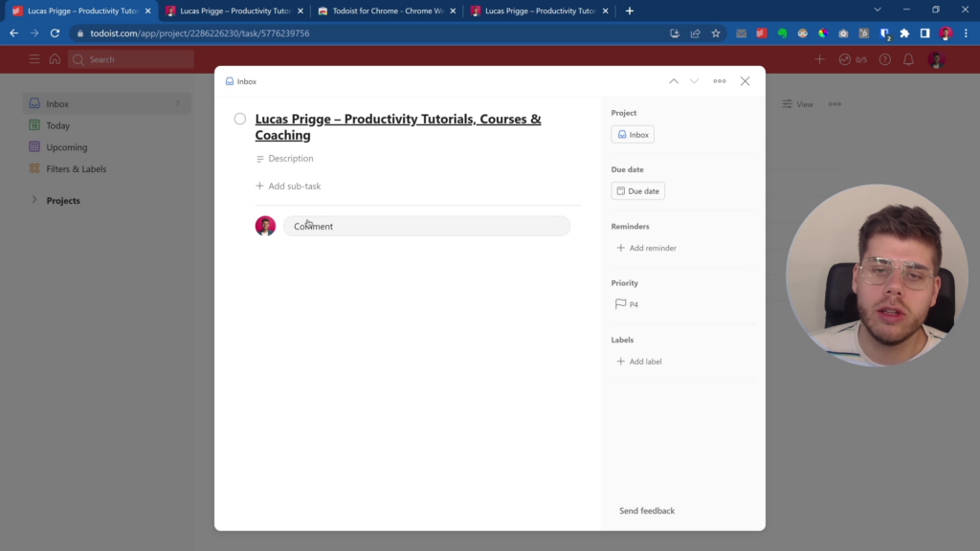Open the tab search dropdown
980x551 pixels.
[x=878, y=10]
